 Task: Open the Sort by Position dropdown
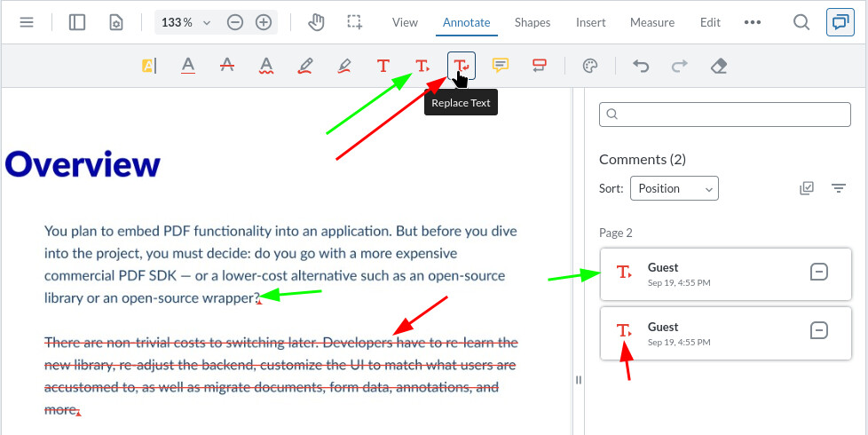(x=674, y=188)
